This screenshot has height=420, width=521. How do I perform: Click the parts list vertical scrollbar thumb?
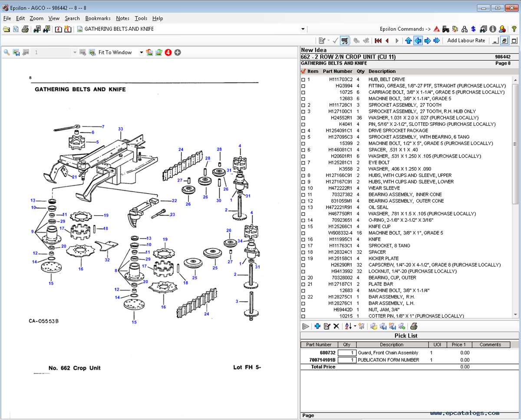click(515, 144)
